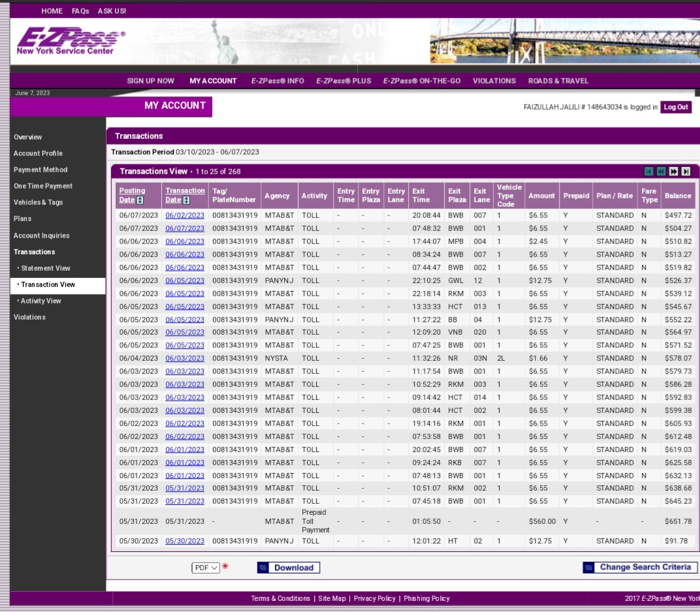700x612 pixels.
Task: Select MY ACCOUNT in the navigation bar
Action: pyautogui.click(x=213, y=81)
